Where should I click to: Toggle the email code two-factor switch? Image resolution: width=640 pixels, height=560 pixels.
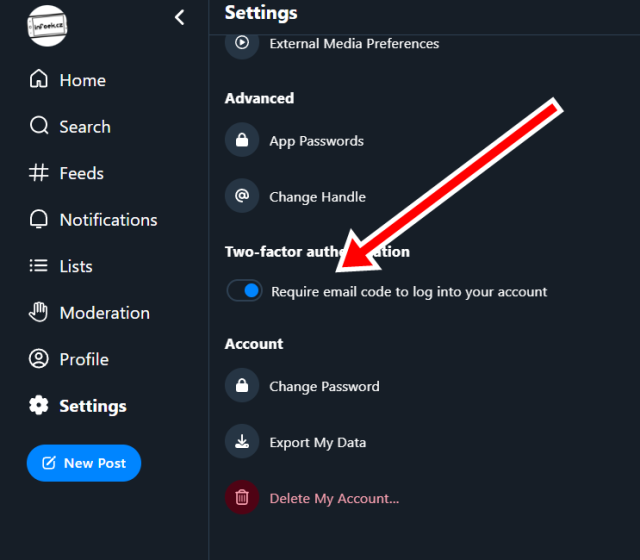[x=244, y=291]
